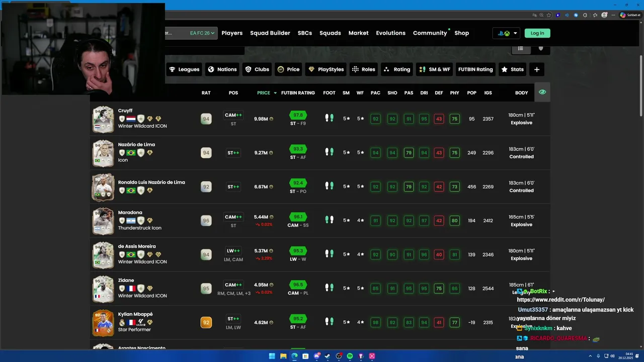
Task: Open the SM & WF filter
Action: pyautogui.click(x=435, y=69)
